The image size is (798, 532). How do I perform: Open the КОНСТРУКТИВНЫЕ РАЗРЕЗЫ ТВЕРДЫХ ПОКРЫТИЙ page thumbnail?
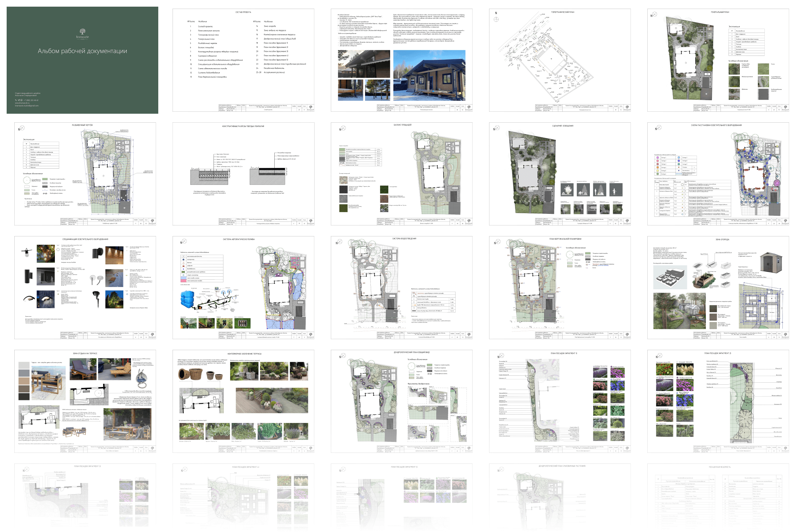point(243,174)
